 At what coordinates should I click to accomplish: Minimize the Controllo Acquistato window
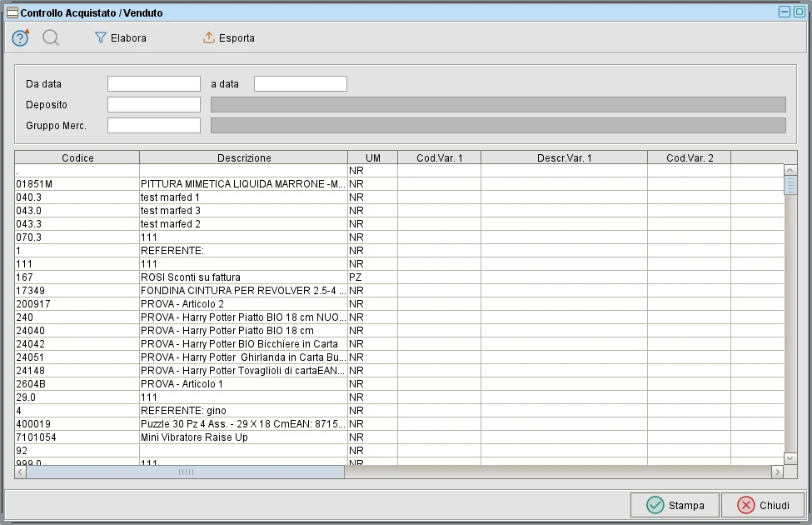pyautogui.click(x=785, y=12)
